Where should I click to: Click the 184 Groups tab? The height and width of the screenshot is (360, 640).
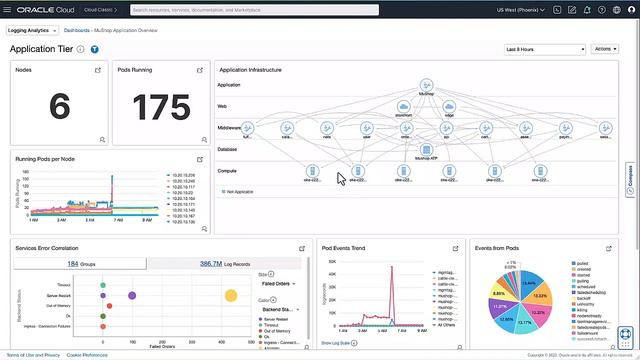(x=80, y=264)
